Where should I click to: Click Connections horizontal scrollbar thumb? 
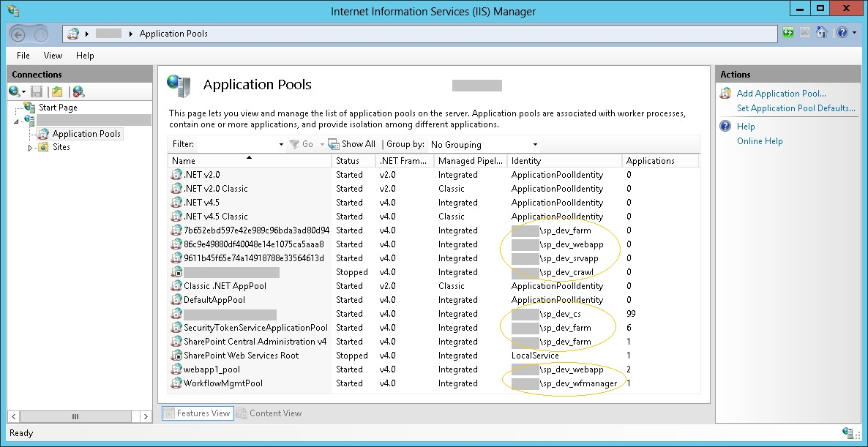coord(75,416)
